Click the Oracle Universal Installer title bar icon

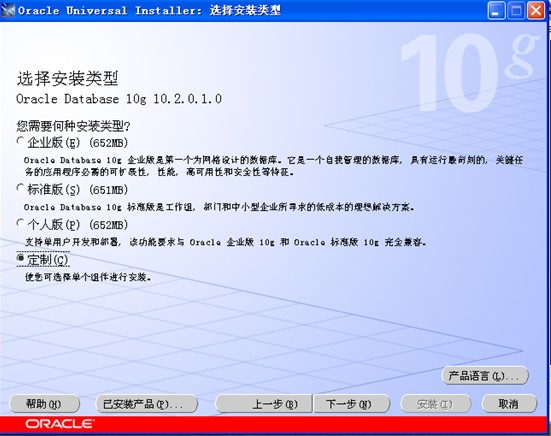pos(8,10)
